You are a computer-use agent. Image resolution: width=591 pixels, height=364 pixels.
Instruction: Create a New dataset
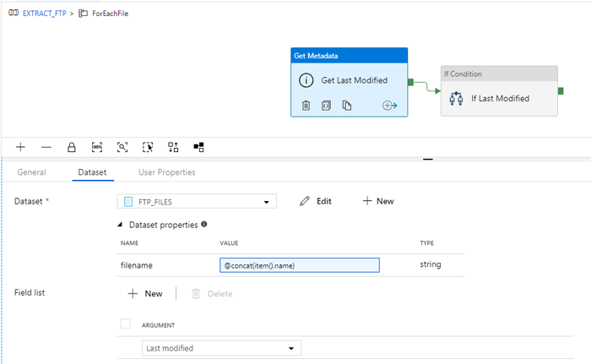[x=378, y=202]
